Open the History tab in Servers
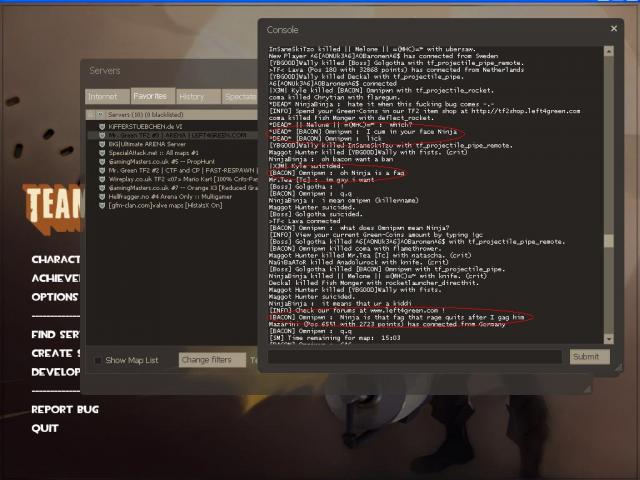Viewport: 640px width, 480px height. (x=191, y=97)
